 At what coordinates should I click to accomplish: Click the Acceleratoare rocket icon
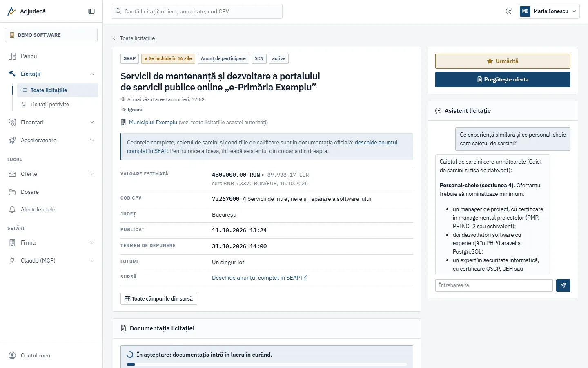[12, 140]
